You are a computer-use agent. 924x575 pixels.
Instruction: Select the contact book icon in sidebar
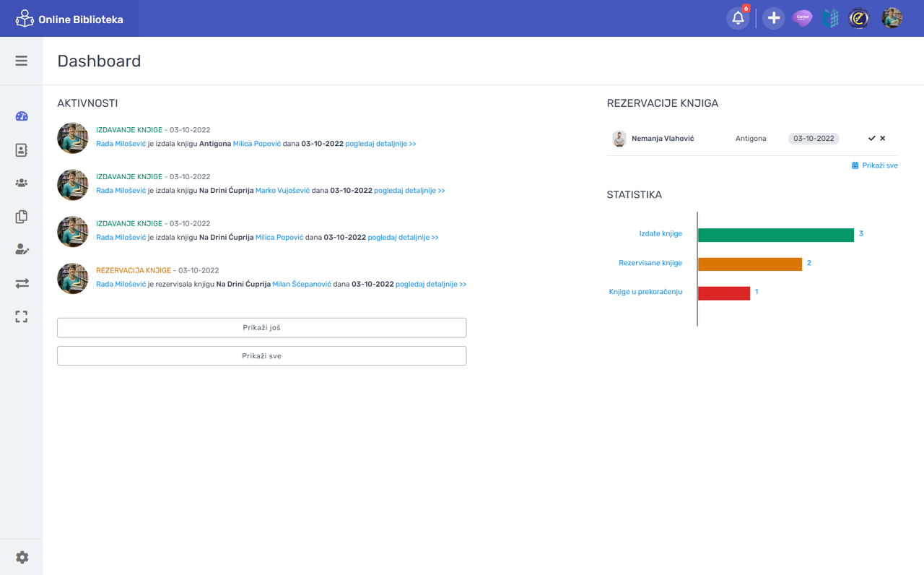[22, 150]
